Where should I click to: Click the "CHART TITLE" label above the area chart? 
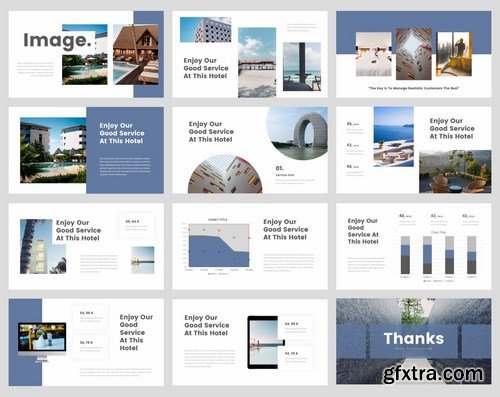click(x=218, y=220)
